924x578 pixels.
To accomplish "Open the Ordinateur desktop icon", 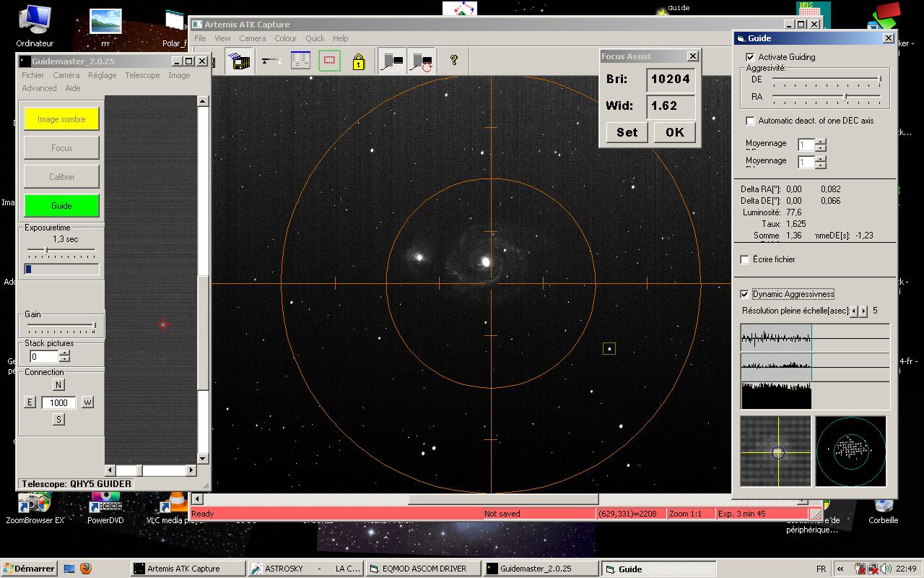I will [x=35, y=26].
